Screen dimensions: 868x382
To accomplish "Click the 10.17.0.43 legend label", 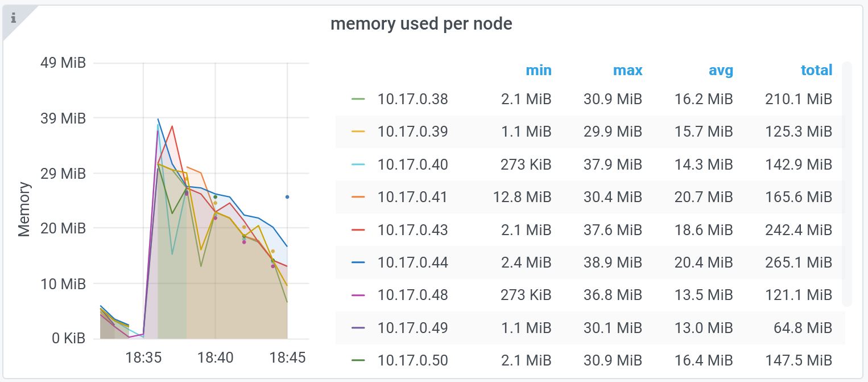I will click(412, 230).
